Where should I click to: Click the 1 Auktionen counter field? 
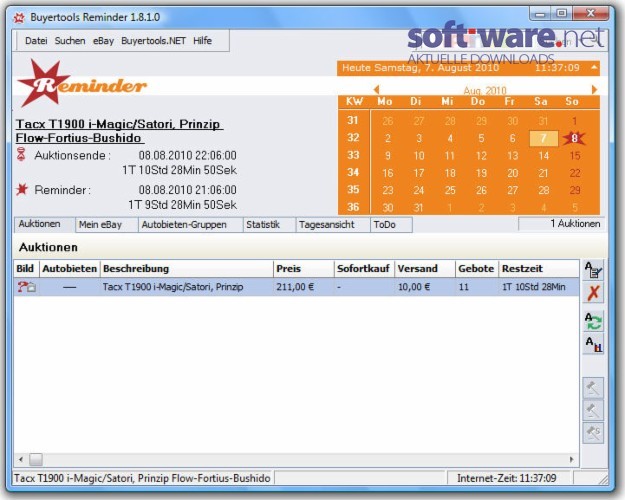562,224
